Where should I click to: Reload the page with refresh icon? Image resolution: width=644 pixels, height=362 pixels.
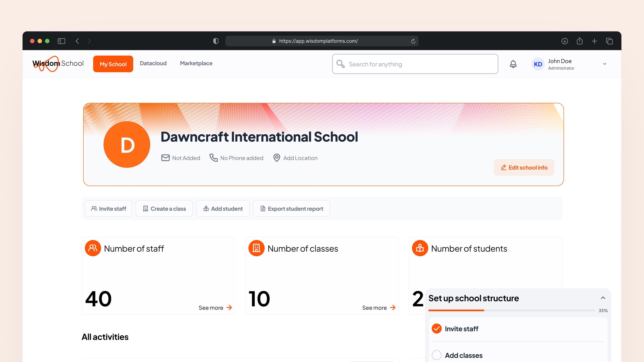click(413, 41)
